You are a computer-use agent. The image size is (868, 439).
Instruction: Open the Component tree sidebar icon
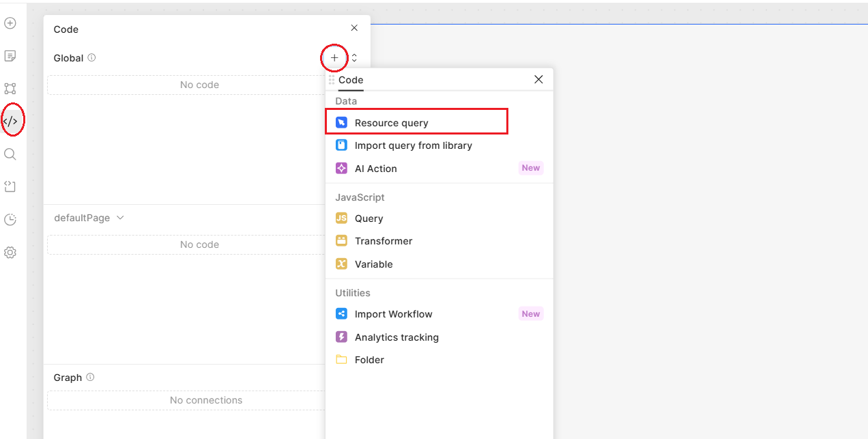[x=10, y=89]
